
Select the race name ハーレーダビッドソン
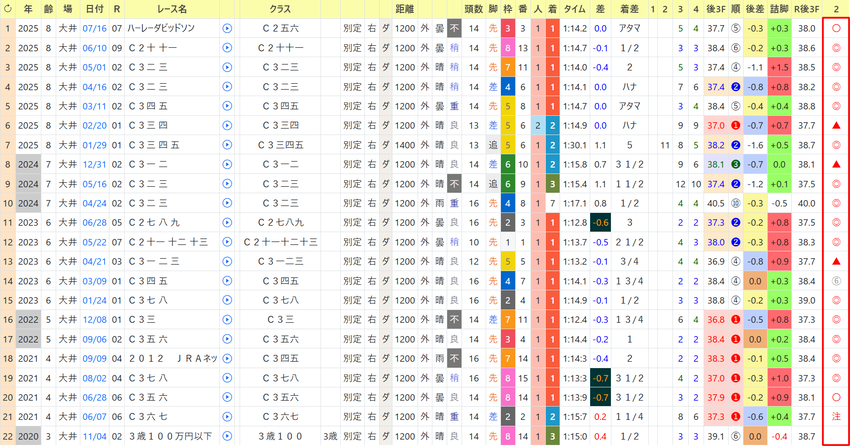[161, 28]
